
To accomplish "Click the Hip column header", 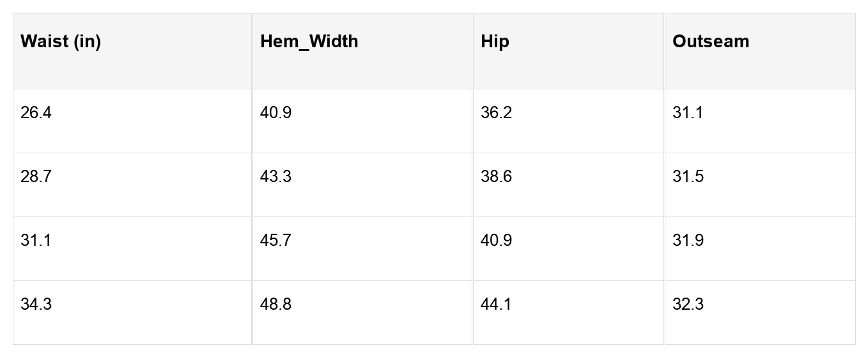I will point(495,42).
